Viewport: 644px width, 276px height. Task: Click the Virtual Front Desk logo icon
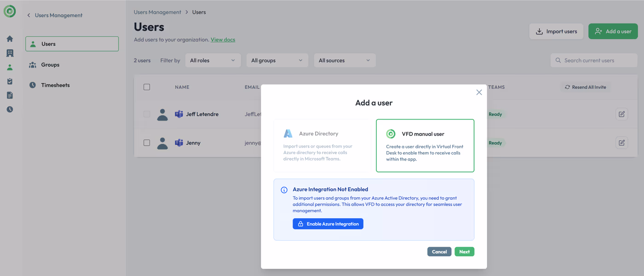[10, 11]
